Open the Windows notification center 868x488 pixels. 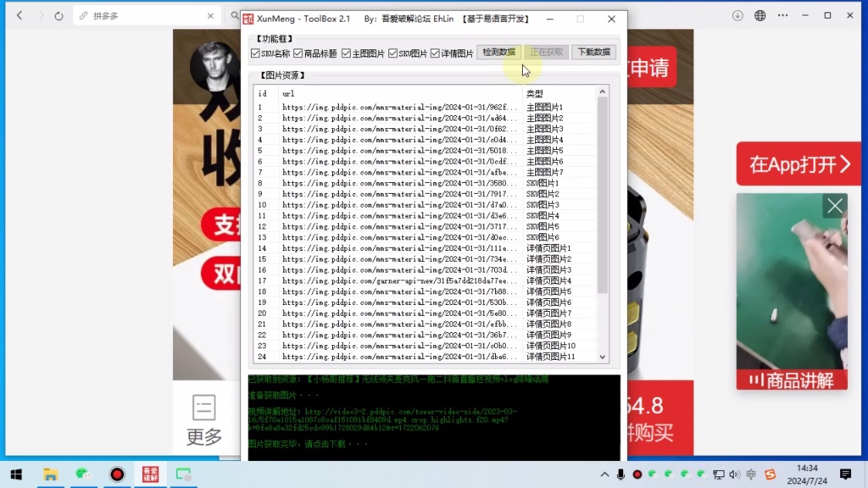[845, 474]
